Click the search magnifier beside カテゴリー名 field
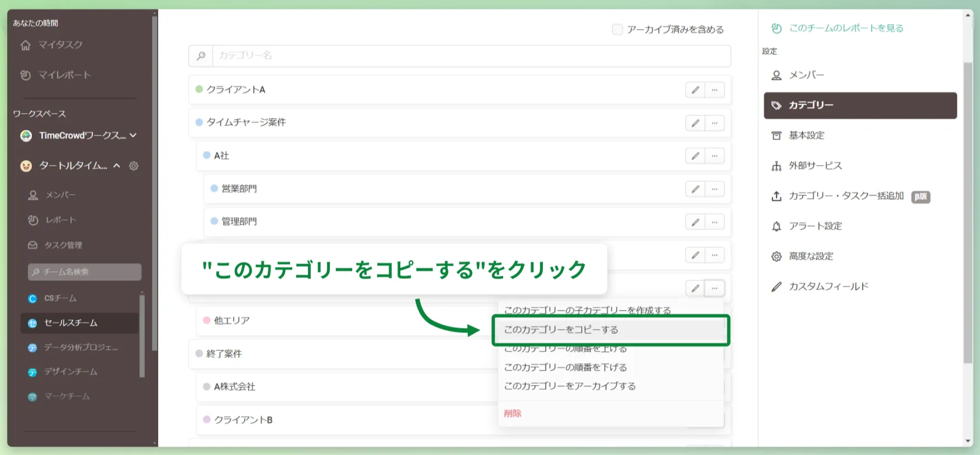 point(201,56)
